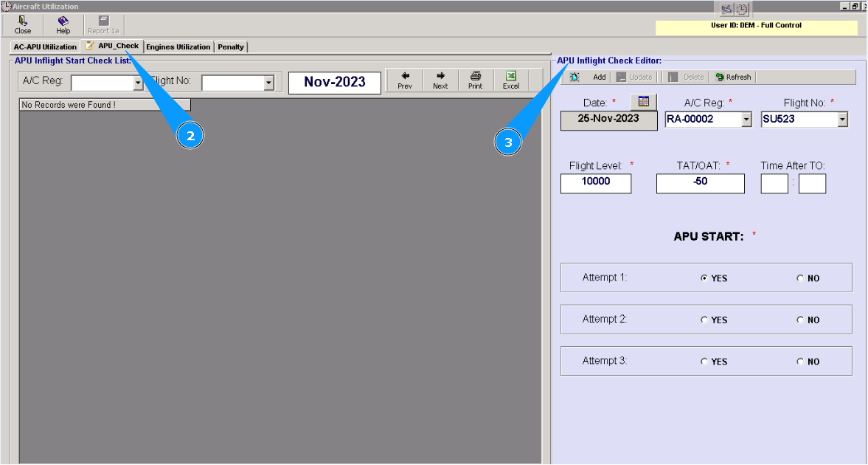Select NO for Attempt 2
Screen dimensions: 868x465
pyautogui.click(x=800, y=320)
